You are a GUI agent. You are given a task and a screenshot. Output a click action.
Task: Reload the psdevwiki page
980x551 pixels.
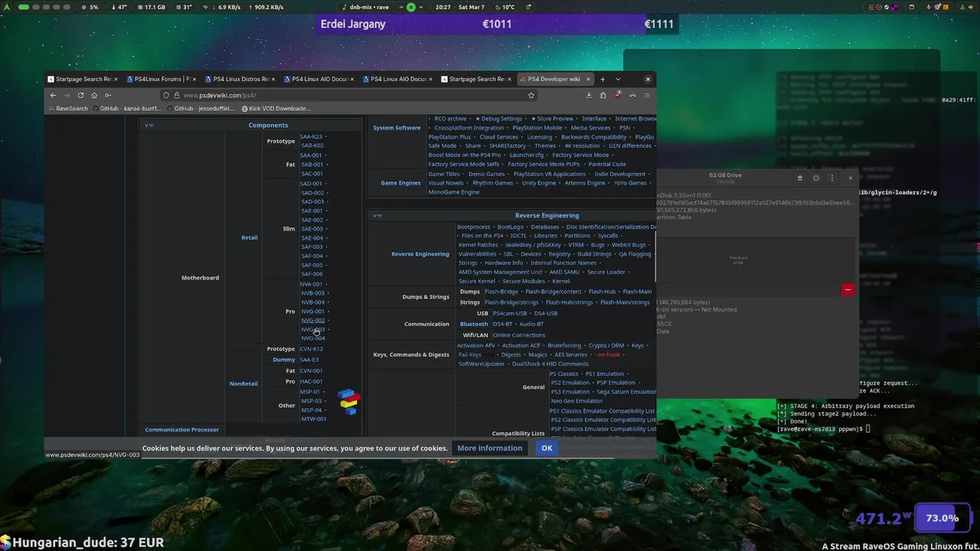tap(80, 95)
